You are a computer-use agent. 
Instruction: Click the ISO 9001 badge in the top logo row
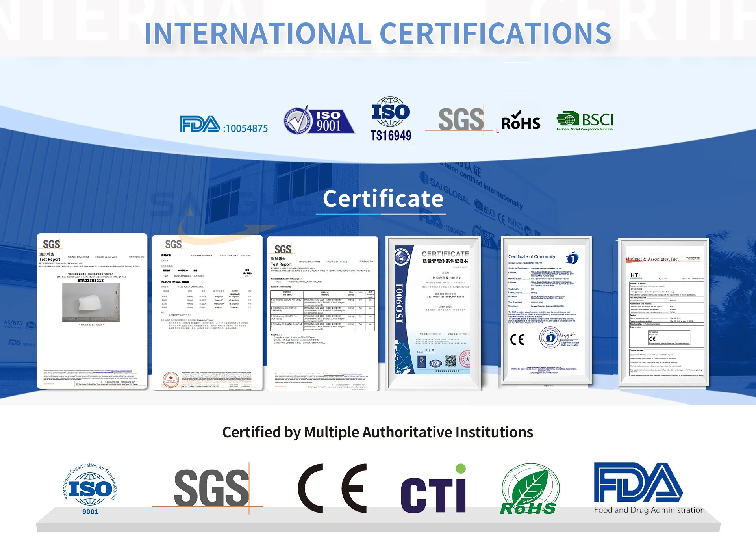click(319, 120)
